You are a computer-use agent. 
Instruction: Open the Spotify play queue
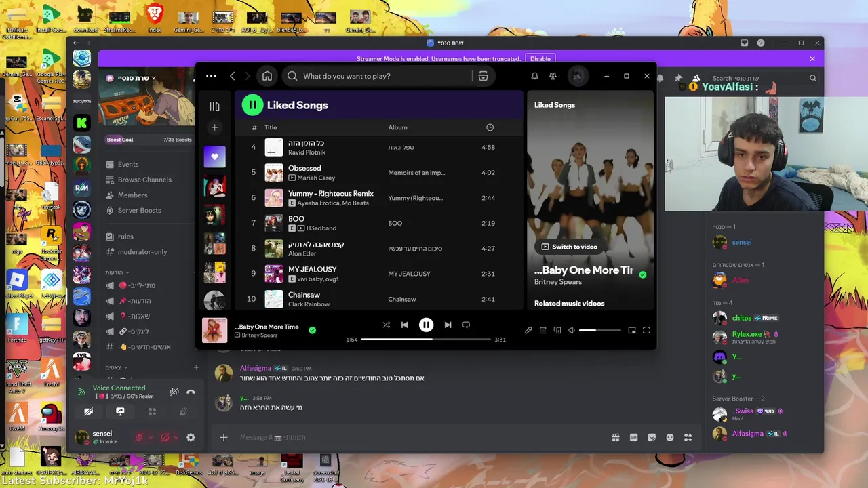coord(542,330)
